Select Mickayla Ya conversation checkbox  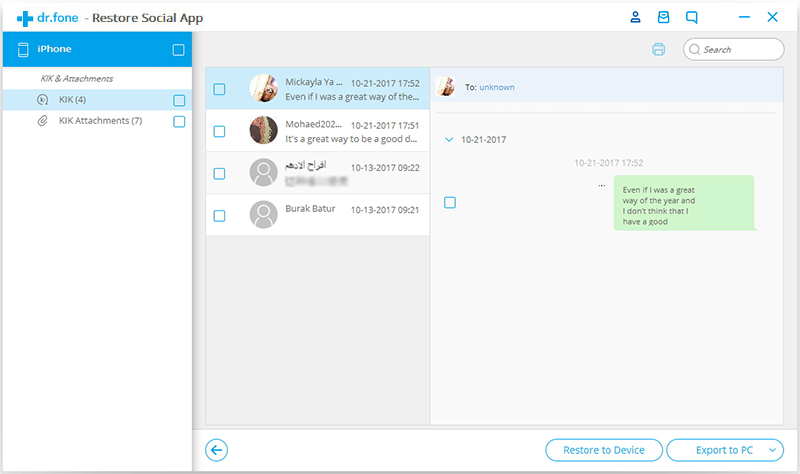point(219,89)
